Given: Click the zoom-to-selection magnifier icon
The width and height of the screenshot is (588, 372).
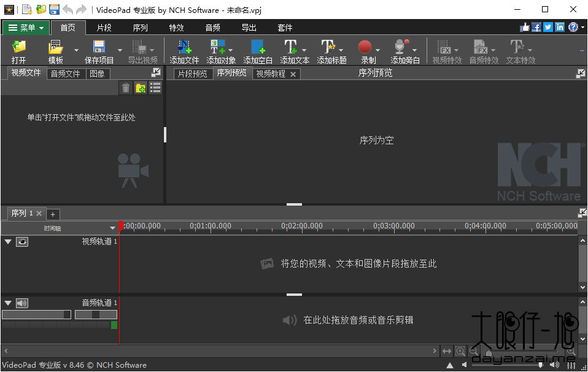Looking at the screenshot, I should coord(460,351).
